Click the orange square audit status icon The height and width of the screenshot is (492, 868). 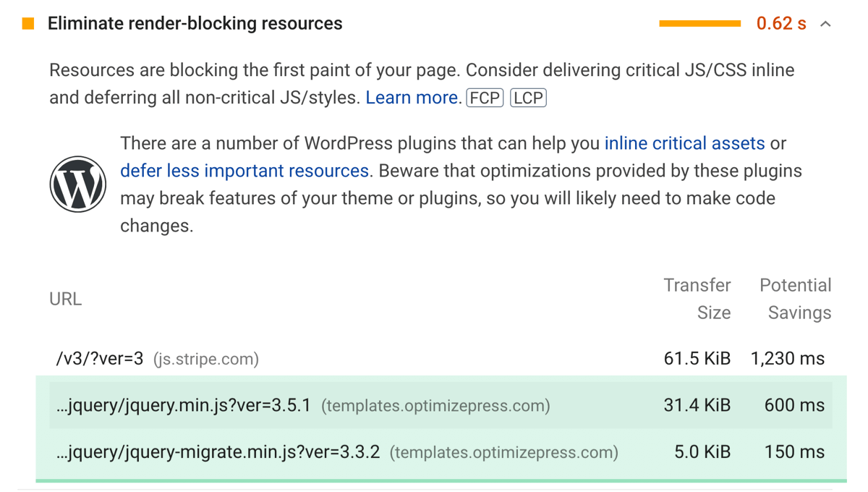tap(28, 24)
